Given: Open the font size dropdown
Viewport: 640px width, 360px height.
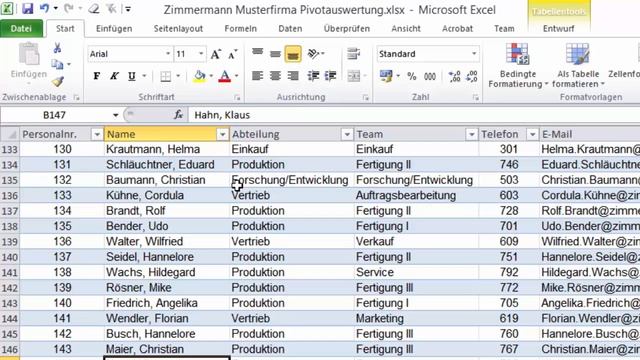Looking at the screenshot, I should click(x=201, y=53).
